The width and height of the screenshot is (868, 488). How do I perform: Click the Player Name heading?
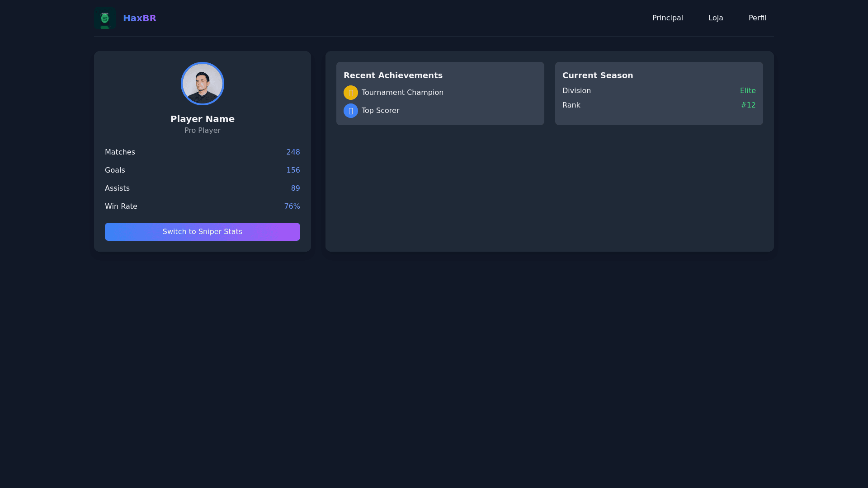(x=202, y=119)
